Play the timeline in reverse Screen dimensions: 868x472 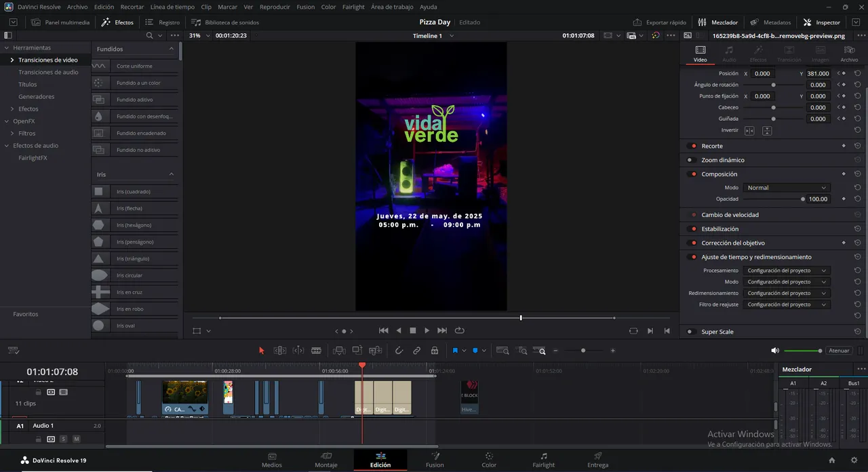[398, 330]
